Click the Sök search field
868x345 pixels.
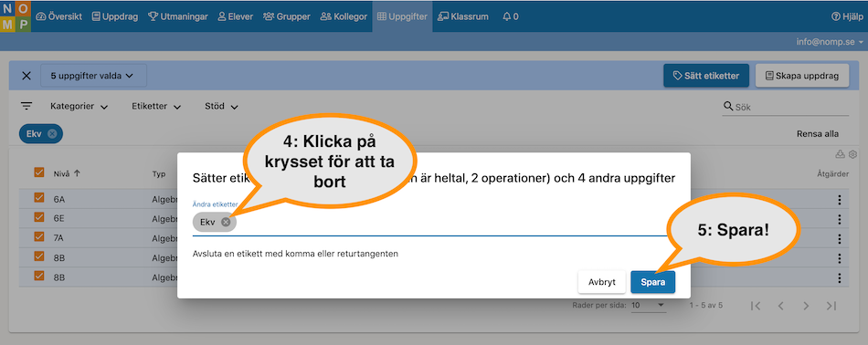click(x=785, y=107)
